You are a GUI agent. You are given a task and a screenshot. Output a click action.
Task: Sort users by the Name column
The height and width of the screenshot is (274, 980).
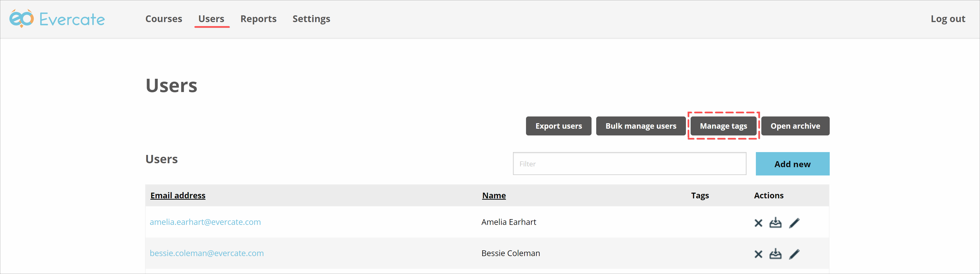[494, 195]
